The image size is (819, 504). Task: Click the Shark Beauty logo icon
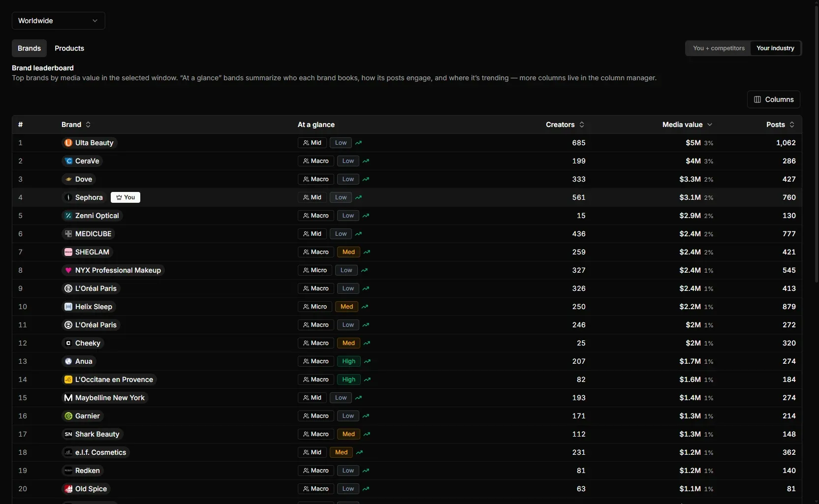(68, 434)
